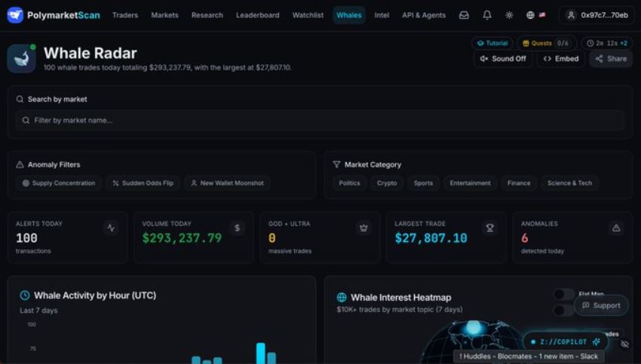Click the Whale Radar heading
The width and height of the screenshot is (641, 364).
tap(90, 53)
